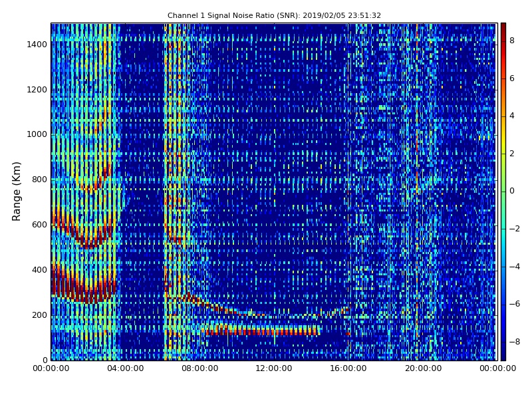Click the colorbar label −4
The height and width of the screenshot is (399, 532).
(x=514, y=267)
